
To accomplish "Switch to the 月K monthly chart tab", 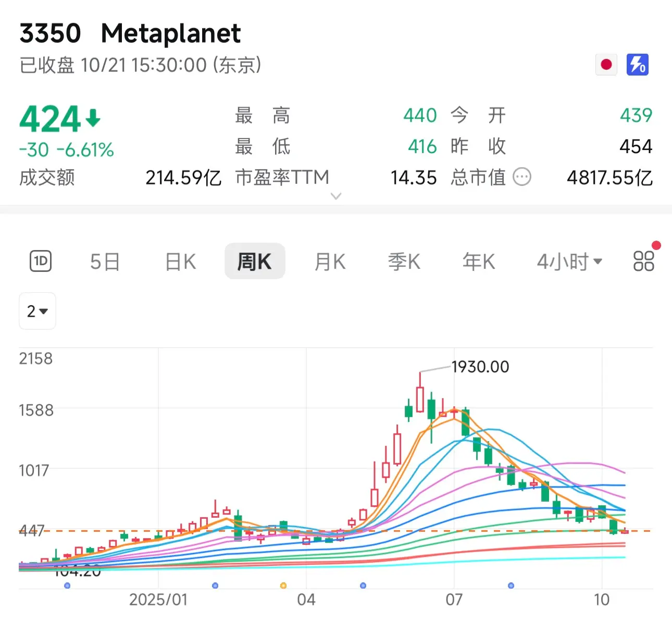I will tap(330, 261).
